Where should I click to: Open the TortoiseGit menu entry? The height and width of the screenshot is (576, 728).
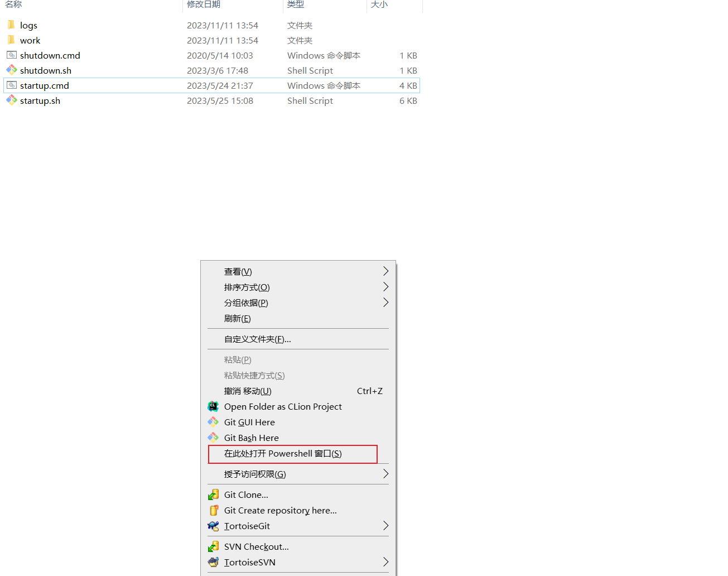pyautogui.click(x=298, y=526)
